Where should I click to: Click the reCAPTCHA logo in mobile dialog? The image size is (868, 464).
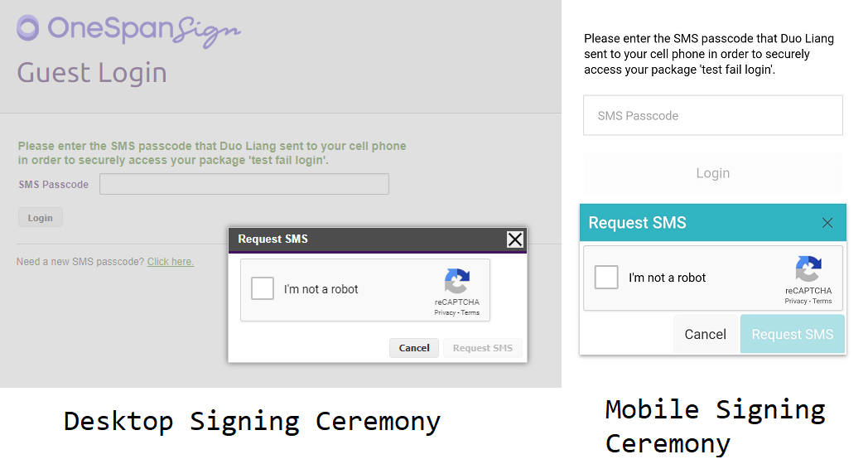click(808, 269)
